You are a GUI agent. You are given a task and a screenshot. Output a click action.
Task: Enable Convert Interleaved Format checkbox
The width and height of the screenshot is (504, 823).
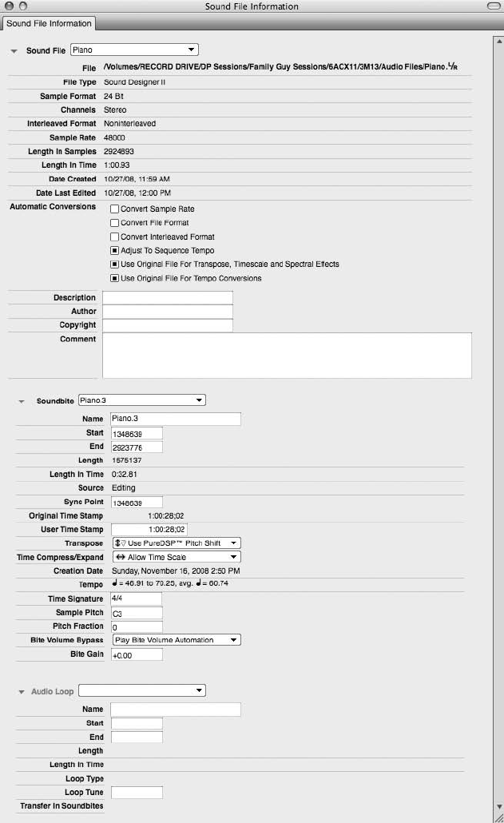pyautogui.click(x=114, y=237)
